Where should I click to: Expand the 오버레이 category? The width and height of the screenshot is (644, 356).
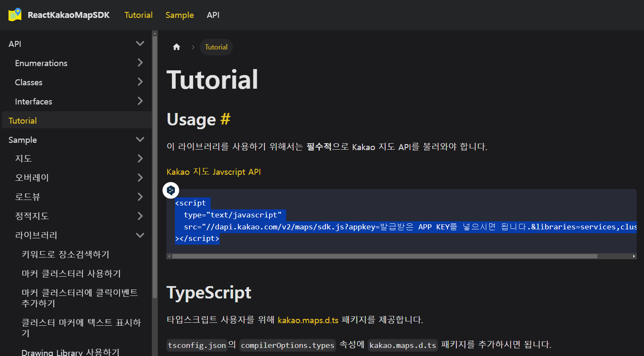tap(140, 177)
